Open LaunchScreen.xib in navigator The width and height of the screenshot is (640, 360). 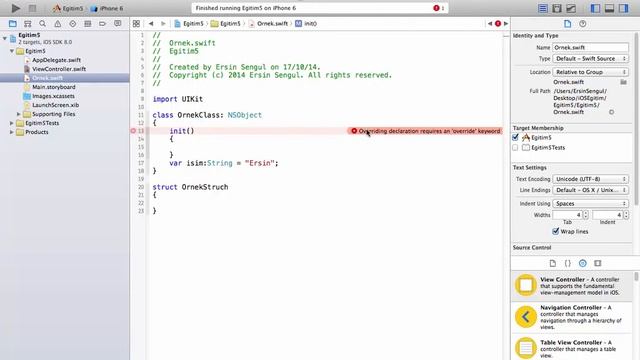[56, 105]
